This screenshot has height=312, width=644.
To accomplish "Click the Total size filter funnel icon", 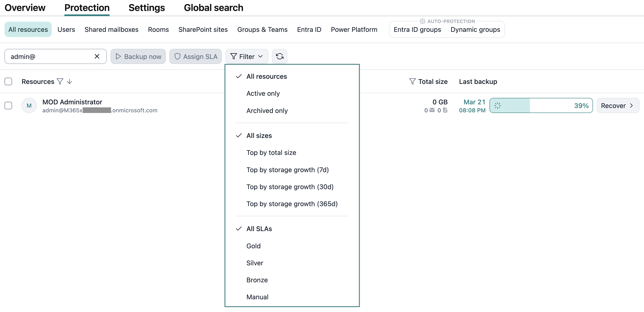I will tap(412, 82).
